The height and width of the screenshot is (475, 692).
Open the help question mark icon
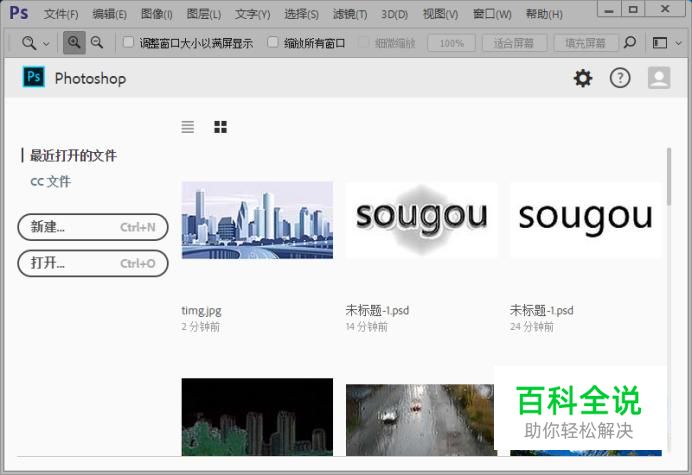620,78
